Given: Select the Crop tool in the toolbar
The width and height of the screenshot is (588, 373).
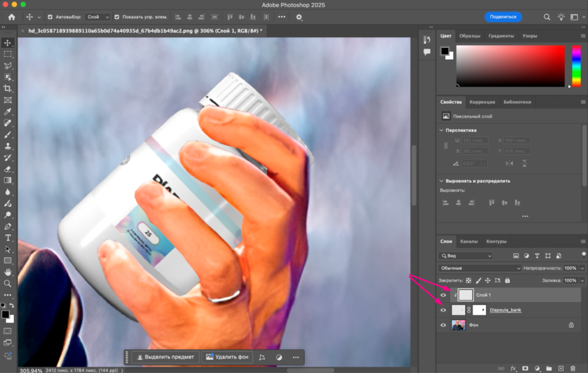Looking at the screenshot, I should 8,88.
